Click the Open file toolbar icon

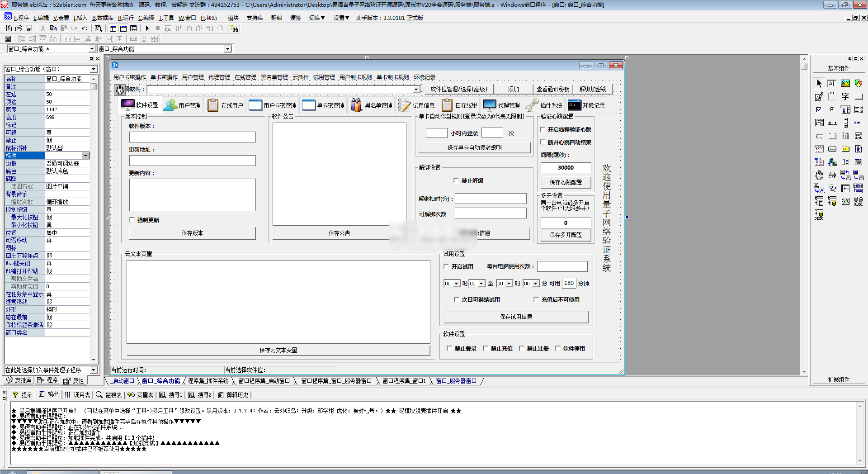(x=19, y=28)
